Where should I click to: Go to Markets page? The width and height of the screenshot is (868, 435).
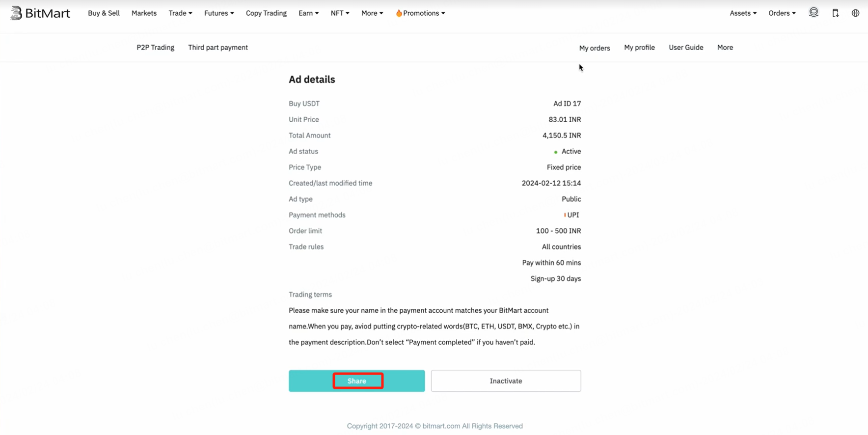click(x=144, y=13)
